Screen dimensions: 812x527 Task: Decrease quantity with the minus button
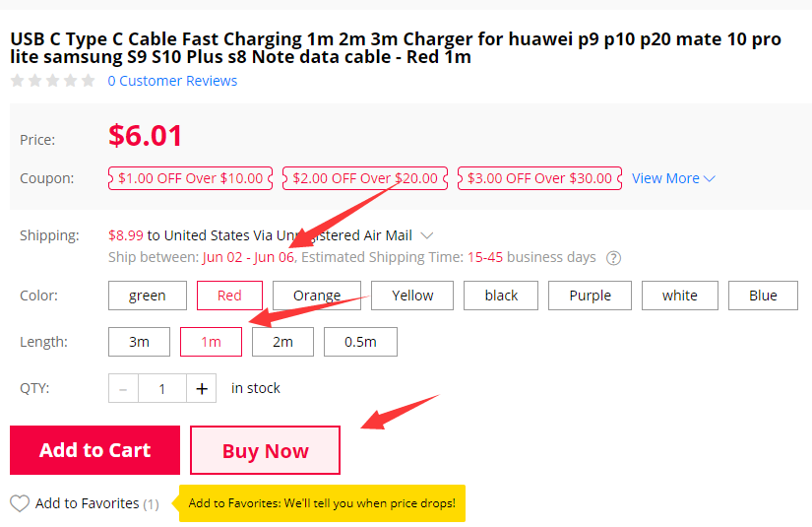pyautogui.click(x=123, y=389)
